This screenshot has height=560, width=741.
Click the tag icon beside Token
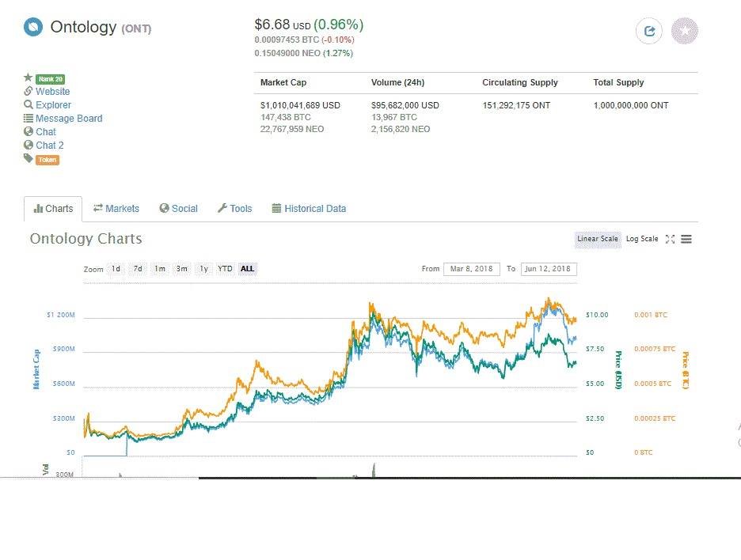click(28, 159)
